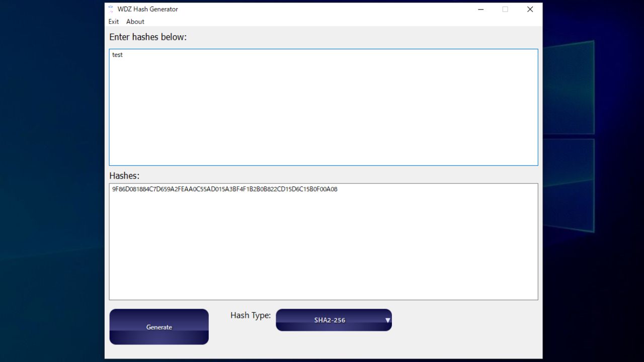
Task: Open the About menu
Action: (x=135, y=22)
